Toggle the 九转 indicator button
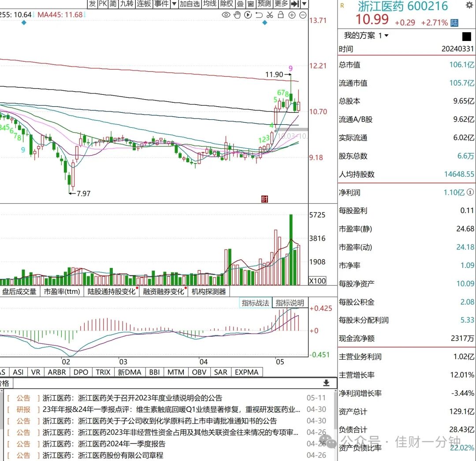The width and height of the screenshot is (476, 461). (127, 4)
